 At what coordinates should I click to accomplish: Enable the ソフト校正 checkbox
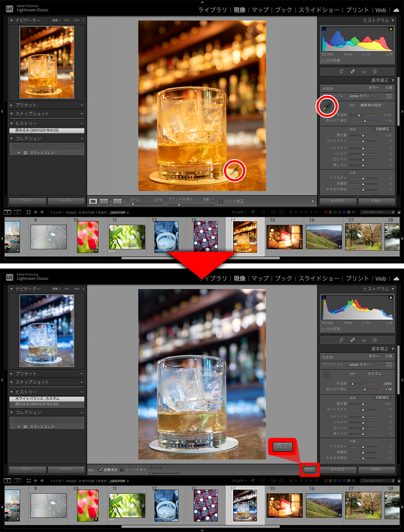(221, 202)
